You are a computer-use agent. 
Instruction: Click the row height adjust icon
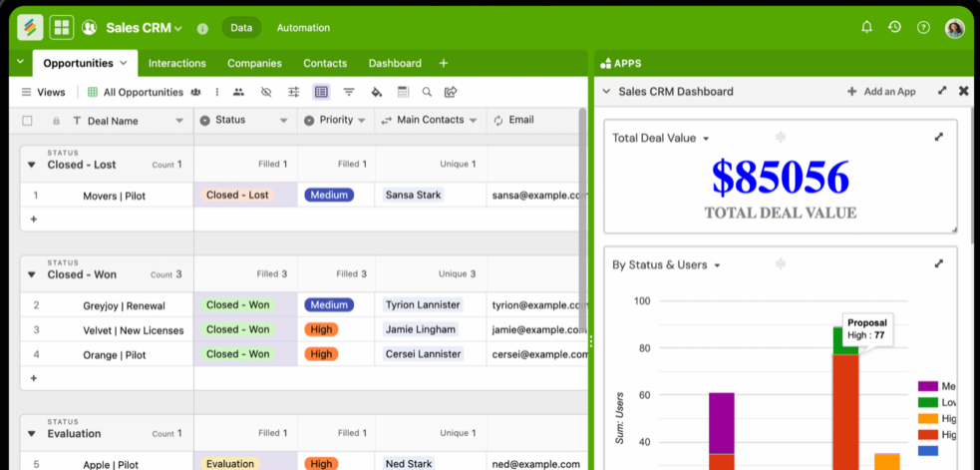pos(294,92)
